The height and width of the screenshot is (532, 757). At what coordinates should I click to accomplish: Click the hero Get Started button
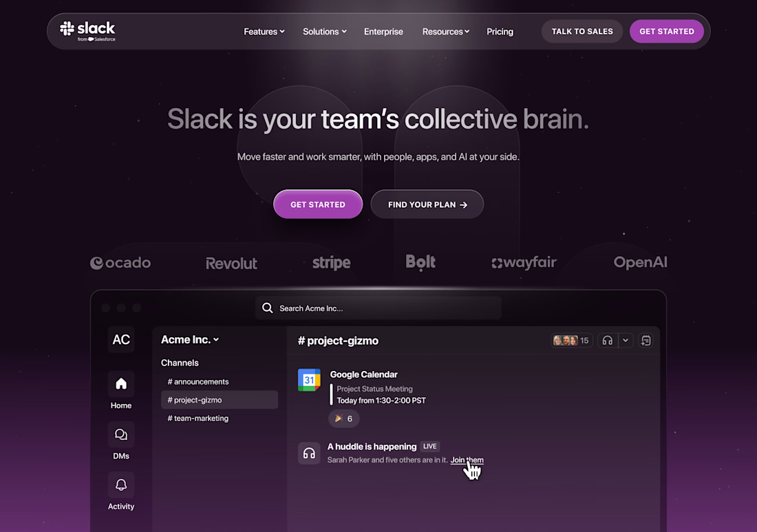318,204
